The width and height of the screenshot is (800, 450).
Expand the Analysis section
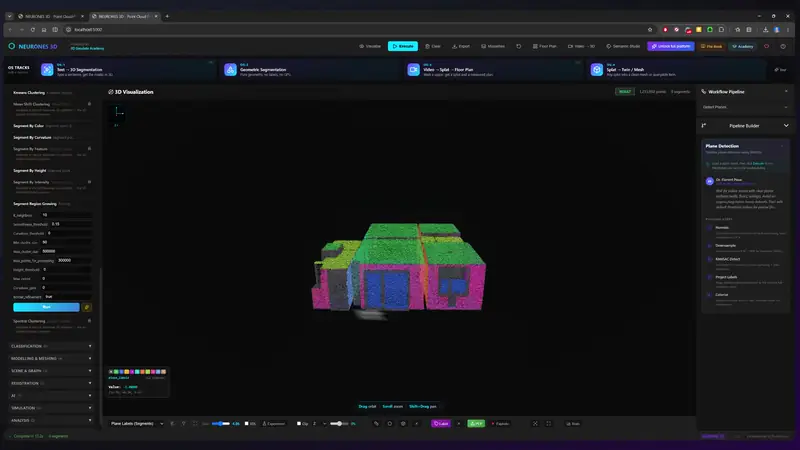click(51, 420)
